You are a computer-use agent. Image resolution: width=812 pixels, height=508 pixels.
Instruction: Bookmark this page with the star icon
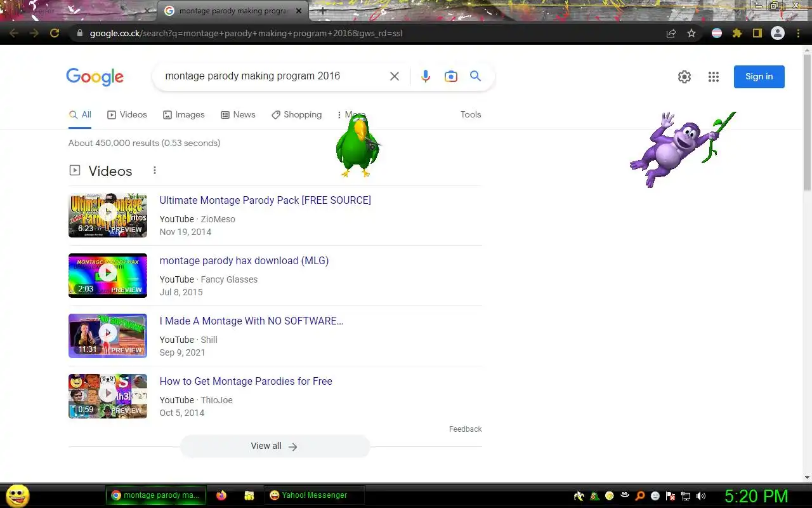[x=691, y=33]
